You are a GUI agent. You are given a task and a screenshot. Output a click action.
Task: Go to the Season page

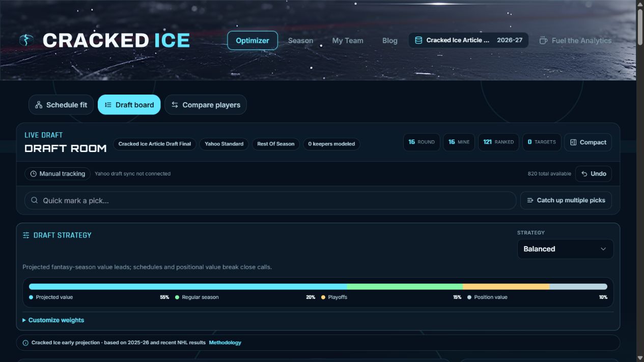point(300,41)
